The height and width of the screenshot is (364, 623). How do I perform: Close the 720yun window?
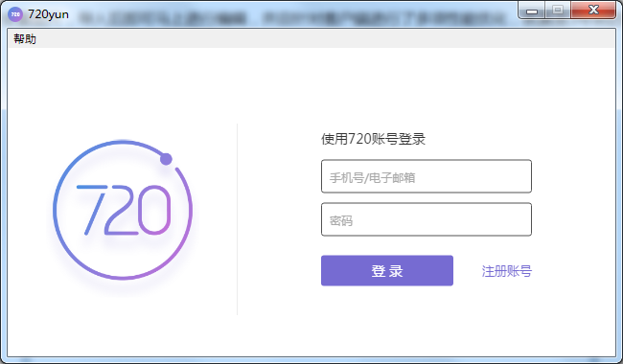593,10
